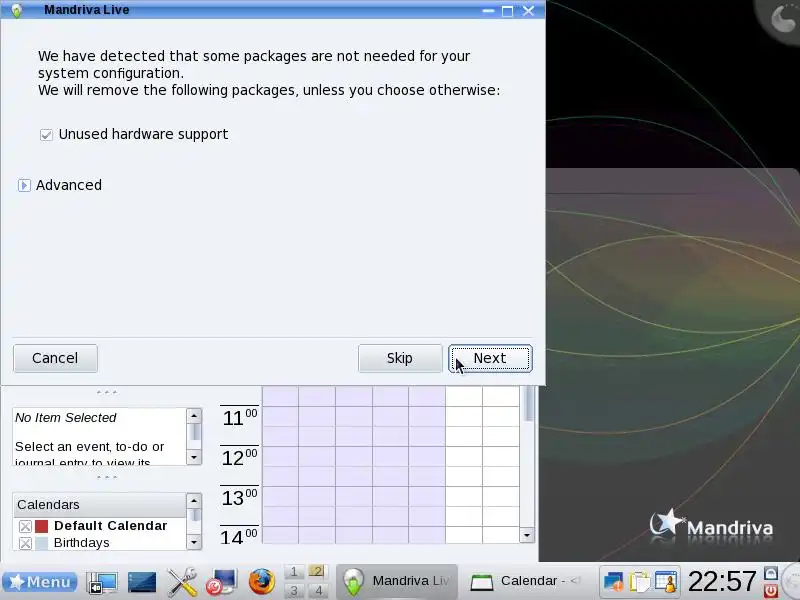800x600 pixels.
Task: Click the Calendars list header
Action: 100,505
